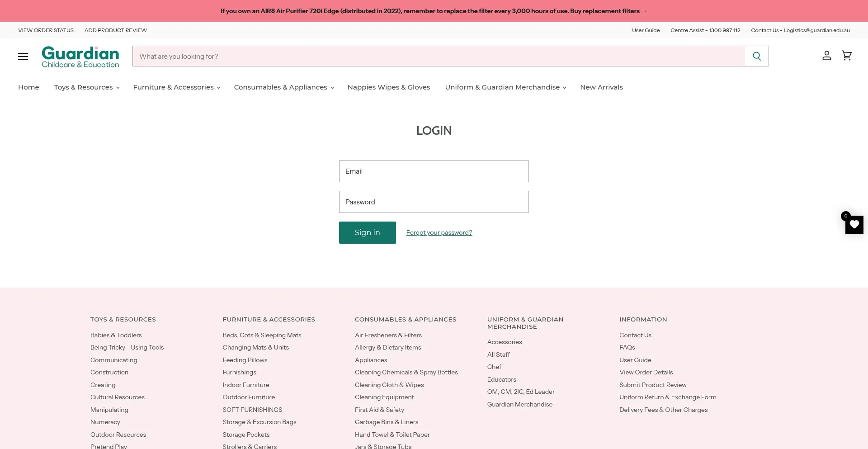The width and height of the screenshot is (868, 449).
Task: Click Forgot your password link
Action: click(439, 232)
